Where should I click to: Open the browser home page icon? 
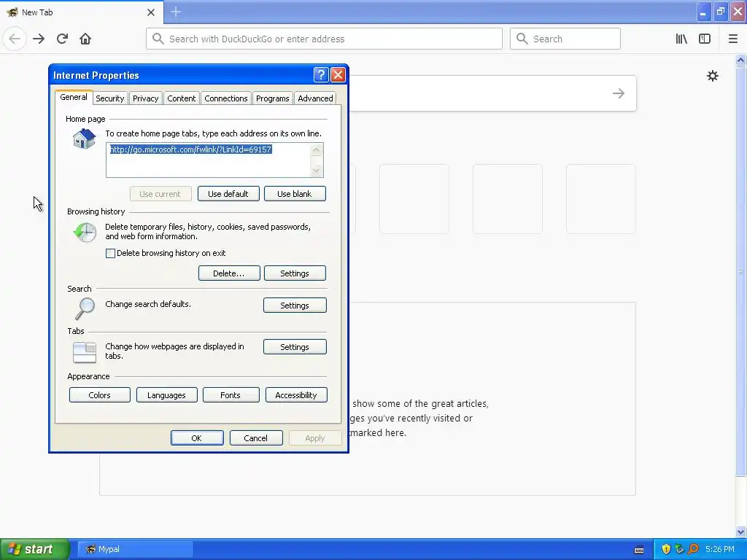85,39
